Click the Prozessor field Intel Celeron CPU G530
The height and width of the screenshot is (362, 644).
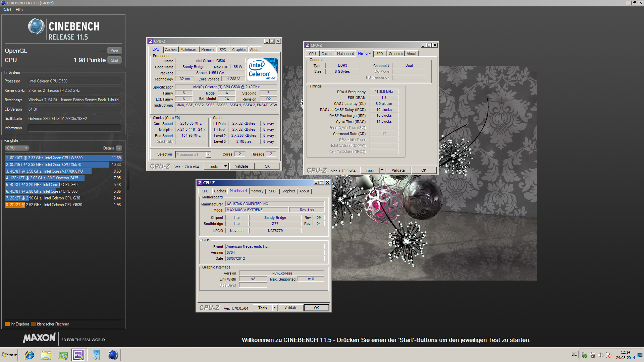(74, 81)
